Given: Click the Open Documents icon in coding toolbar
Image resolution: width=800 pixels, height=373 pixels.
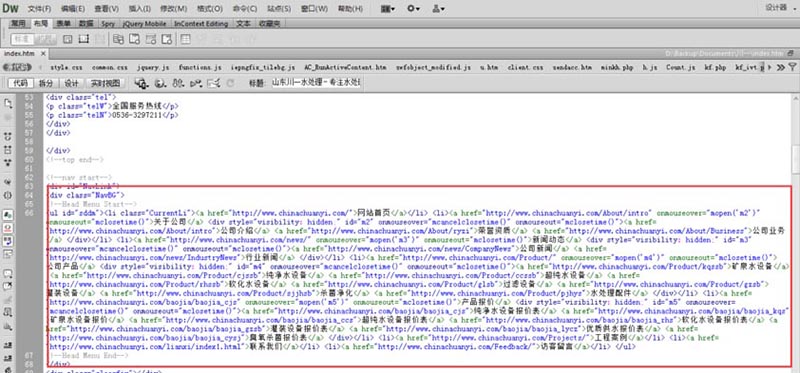Looking at the screenshot, I should [x=8, y=104].
